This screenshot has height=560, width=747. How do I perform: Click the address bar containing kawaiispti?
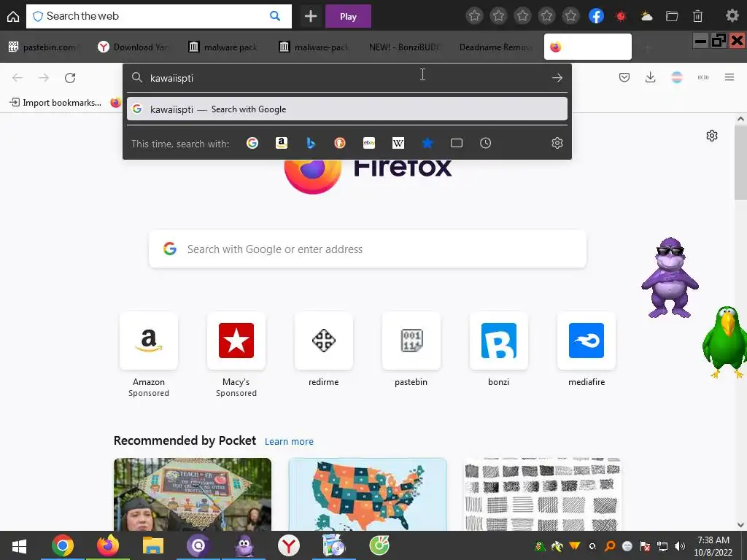(348, 77)
